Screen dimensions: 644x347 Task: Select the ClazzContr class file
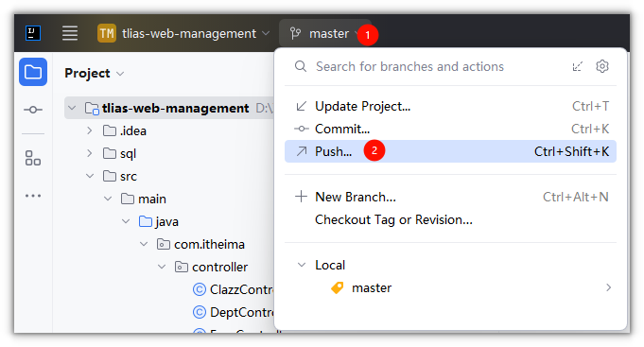coord(241,289)
